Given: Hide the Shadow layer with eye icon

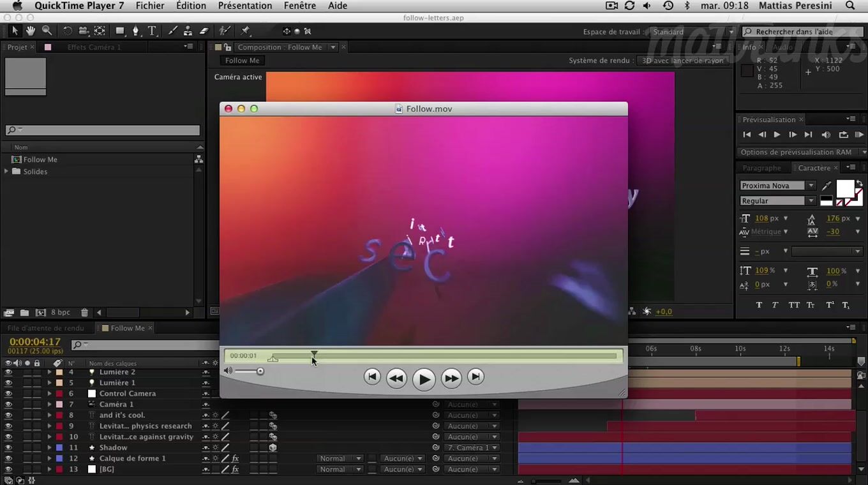Looking at the screenshot, I should pos(8,447).
